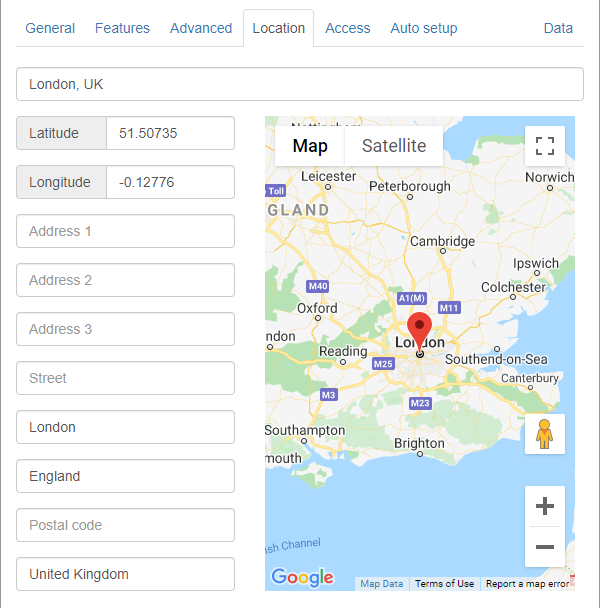Image resolution: width=600 pixels, height=608 pixels.
Task: Open the Terms of Use link
Action: [x=444, y=584]
